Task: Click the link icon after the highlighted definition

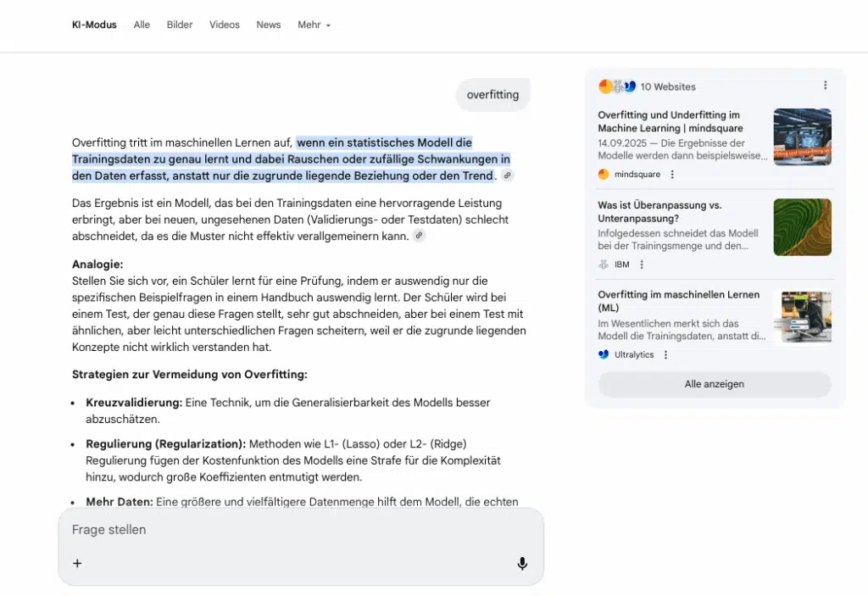Action: pos(508,175)
